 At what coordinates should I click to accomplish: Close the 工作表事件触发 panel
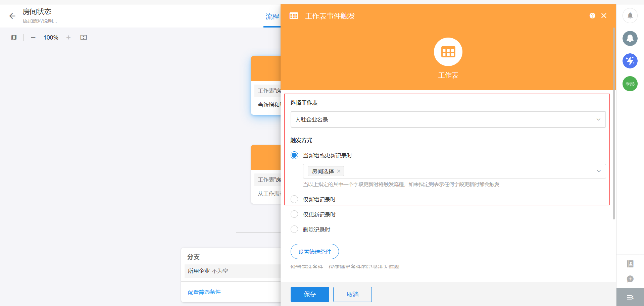(604, 16)
